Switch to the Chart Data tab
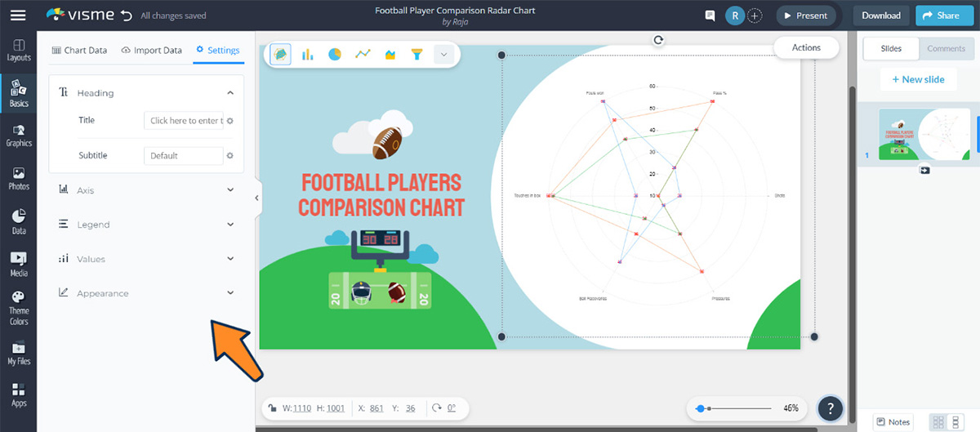The image size is (980, 432). coord(79,51)
